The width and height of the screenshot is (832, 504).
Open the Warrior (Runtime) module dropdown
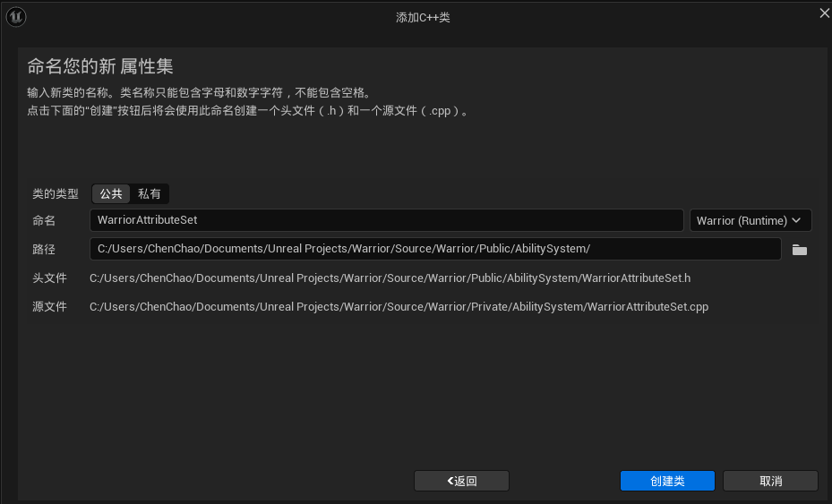coord(751,220)
